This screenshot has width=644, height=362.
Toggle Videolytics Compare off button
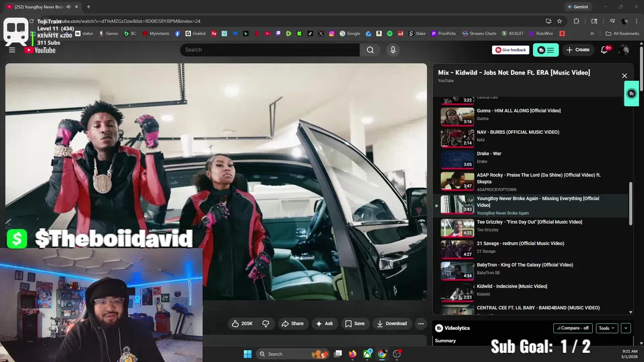click(x=573, y=328)
